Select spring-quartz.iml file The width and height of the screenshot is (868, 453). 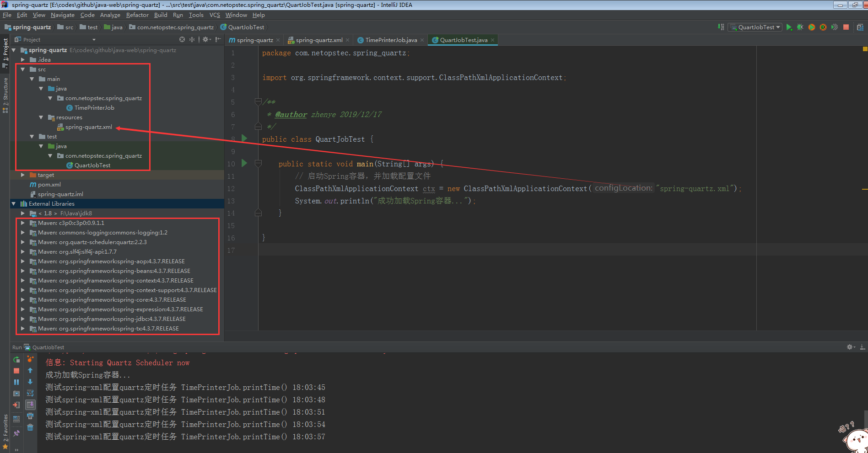60,194
